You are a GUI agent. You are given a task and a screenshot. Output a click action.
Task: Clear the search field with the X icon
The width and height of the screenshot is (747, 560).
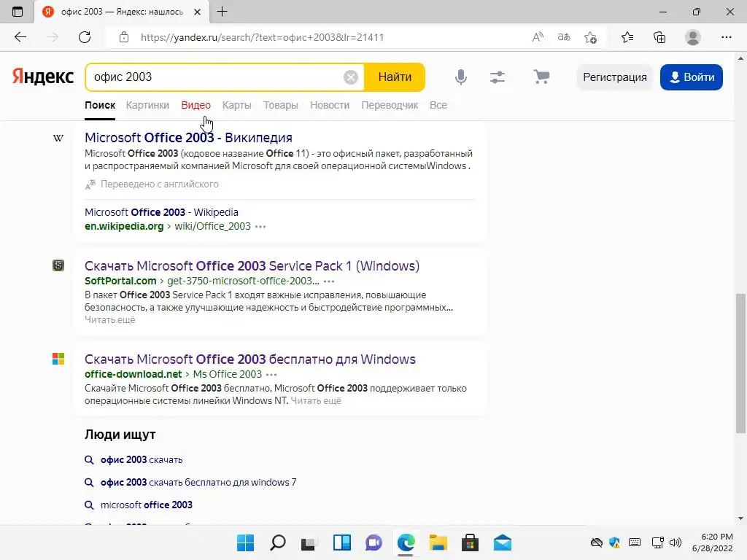[351, 77]
